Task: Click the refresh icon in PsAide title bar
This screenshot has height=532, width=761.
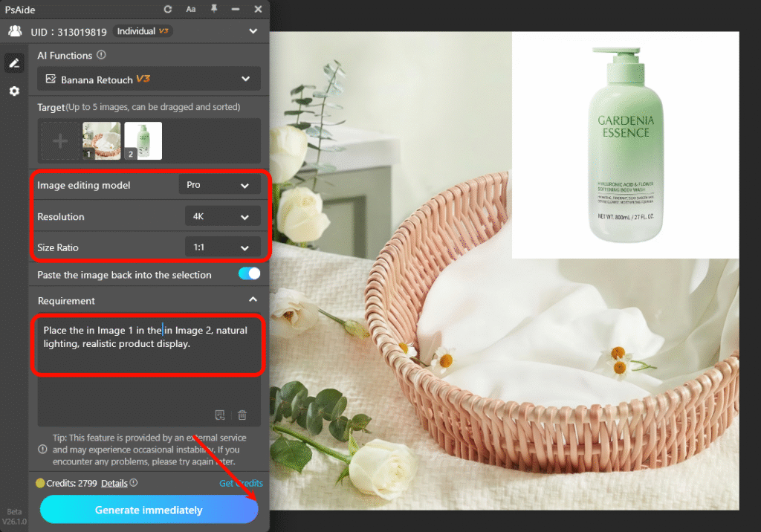Action: click(168, 9)
